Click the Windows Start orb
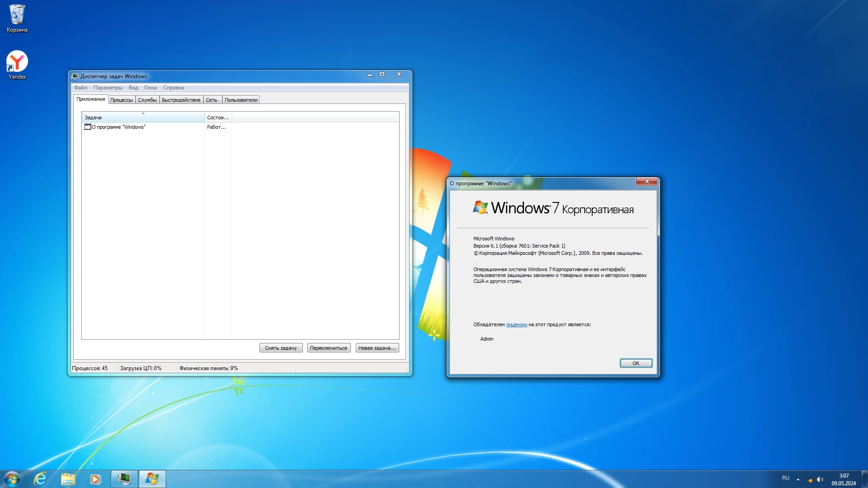Viewport: 868px width, 488px height. [x=12, y=479]
